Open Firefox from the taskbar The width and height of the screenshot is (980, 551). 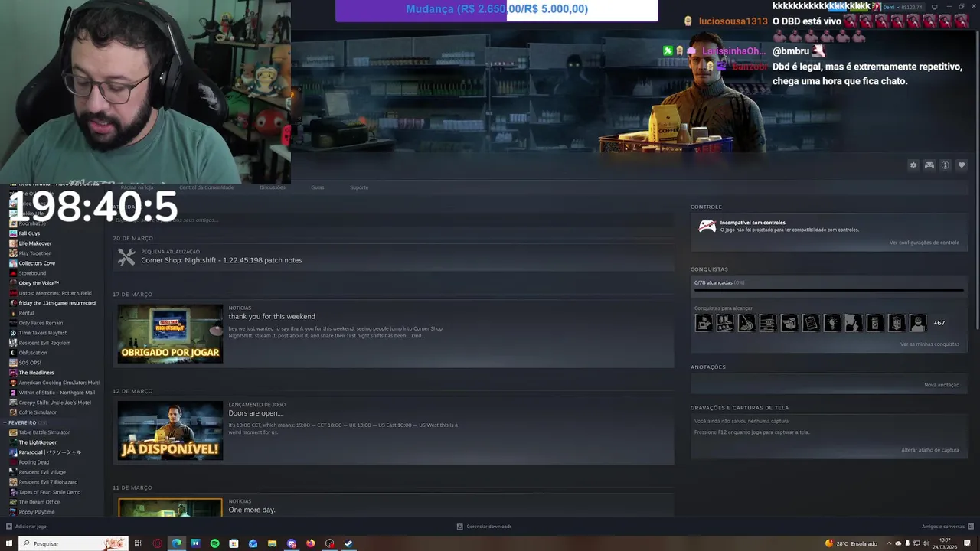(x=311, y=543)
